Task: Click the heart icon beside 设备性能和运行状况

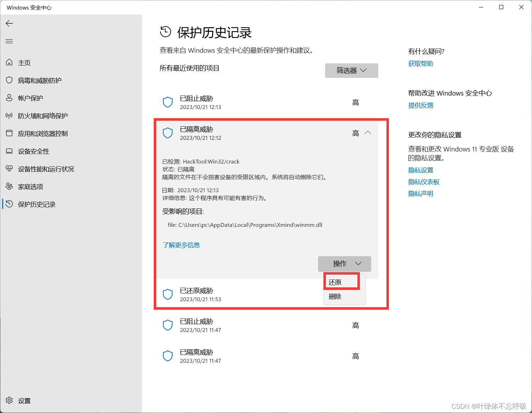Action: pyautogui.click(x=9, y=168)
